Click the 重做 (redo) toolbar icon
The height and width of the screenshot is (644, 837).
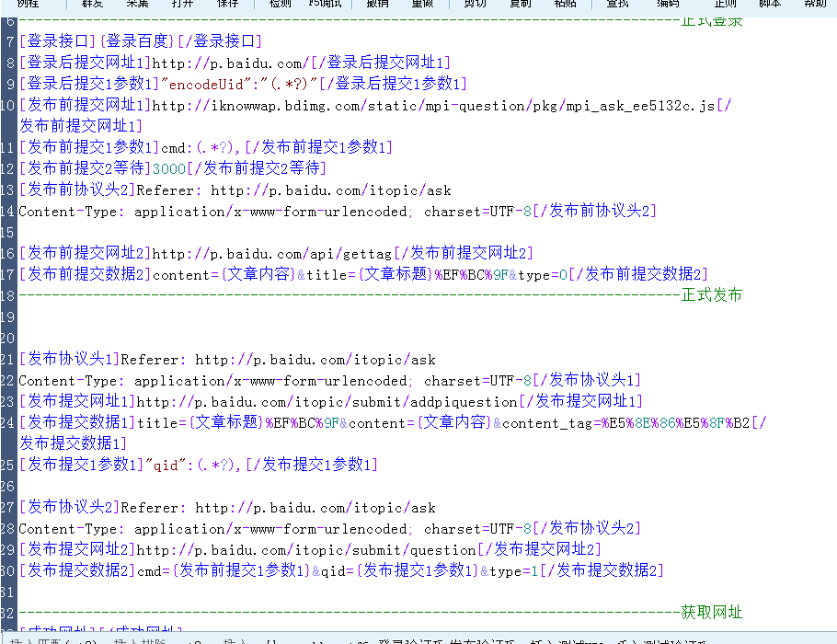coord(422,6)
